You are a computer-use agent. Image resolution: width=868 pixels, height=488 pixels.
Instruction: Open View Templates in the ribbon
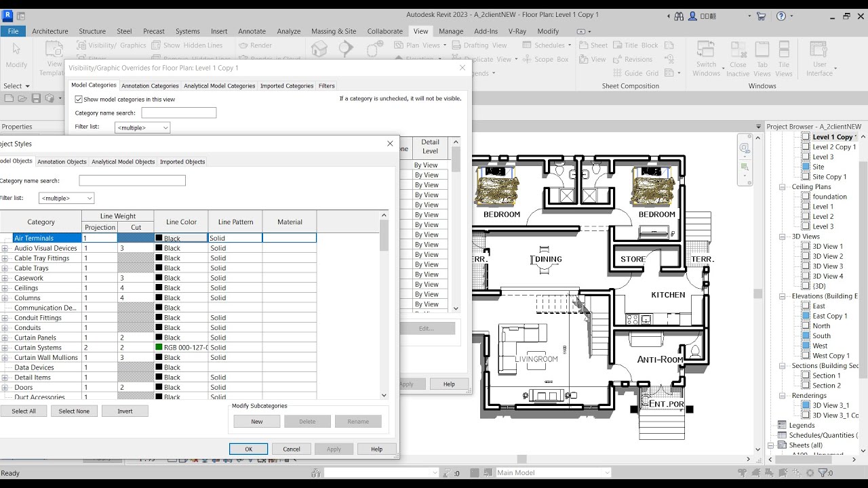[52, 59]
